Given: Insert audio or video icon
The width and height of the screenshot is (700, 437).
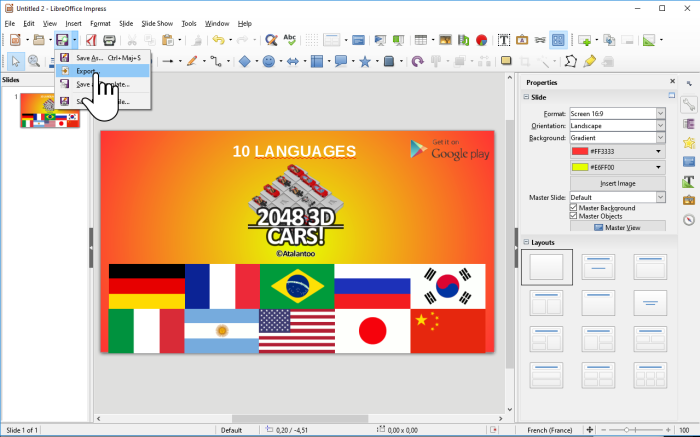Looking at the screenshot, I should coord(463,40).
